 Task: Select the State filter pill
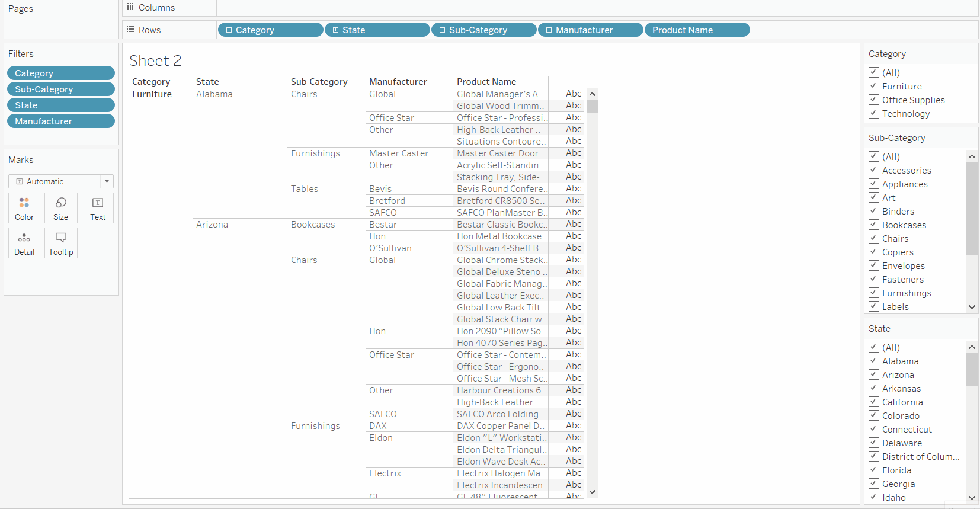(61, 105)
